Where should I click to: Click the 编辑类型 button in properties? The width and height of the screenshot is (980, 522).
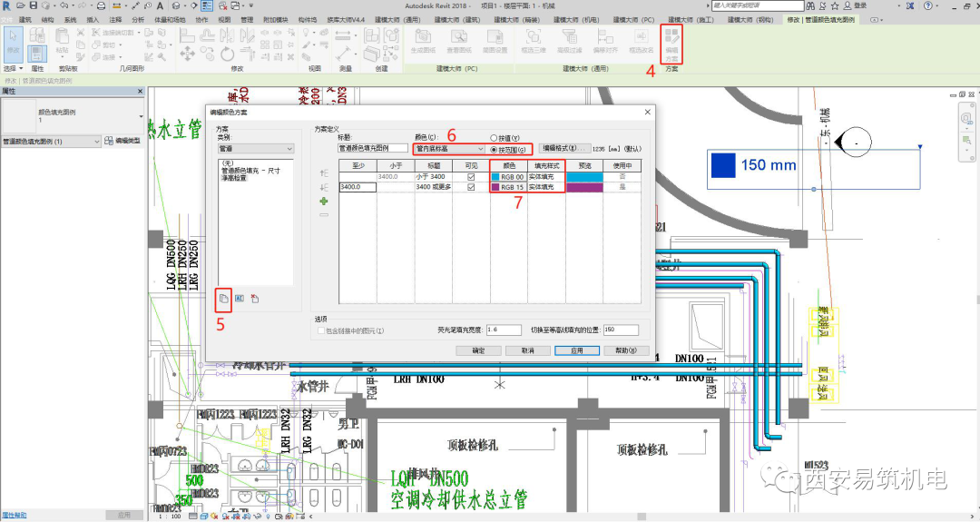pyautogui.click(x=122, y=142)
